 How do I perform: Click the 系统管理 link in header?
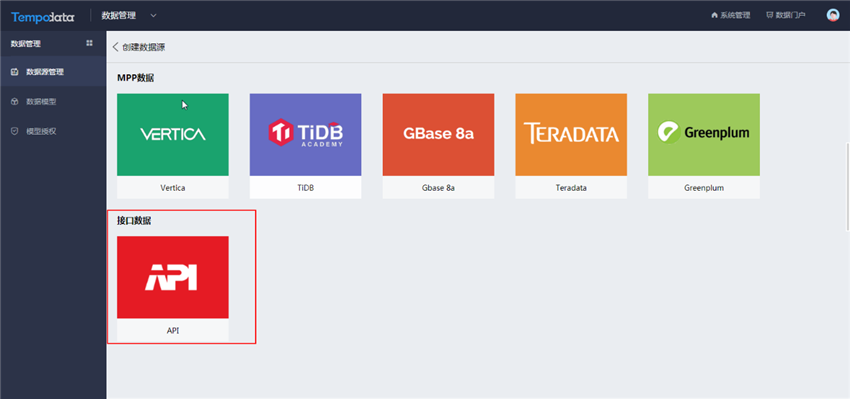(731, 15)
